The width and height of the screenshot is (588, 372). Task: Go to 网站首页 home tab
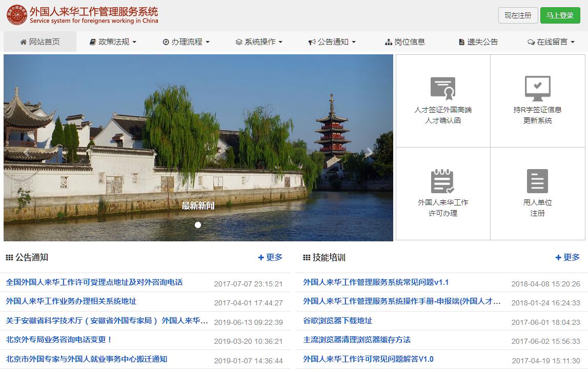coord(40,42)
